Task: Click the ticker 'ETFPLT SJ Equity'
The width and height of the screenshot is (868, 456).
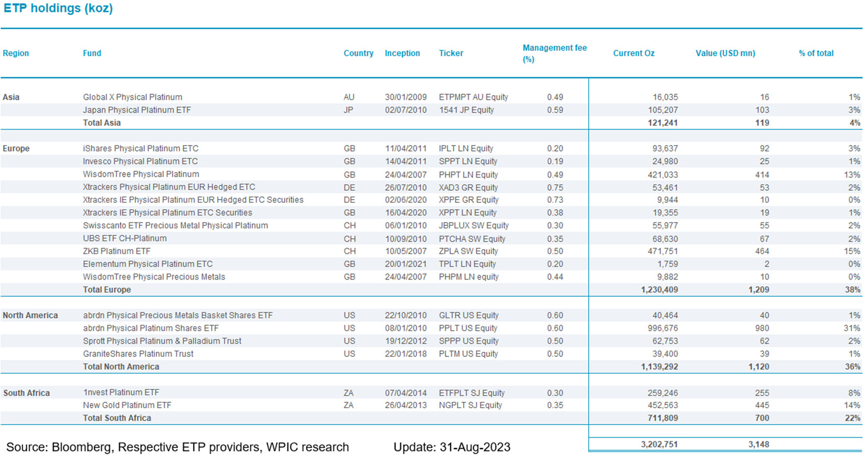Action: [472, 393]
